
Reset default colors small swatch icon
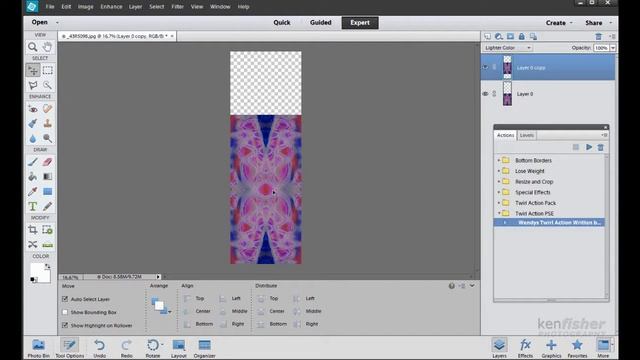click(x=33, y=280)
